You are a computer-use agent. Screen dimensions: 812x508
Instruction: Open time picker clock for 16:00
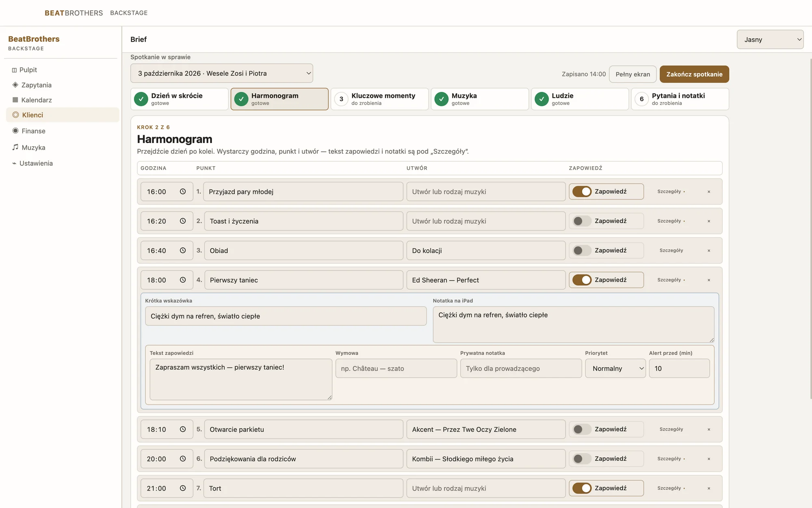click(x=183, y=191)
